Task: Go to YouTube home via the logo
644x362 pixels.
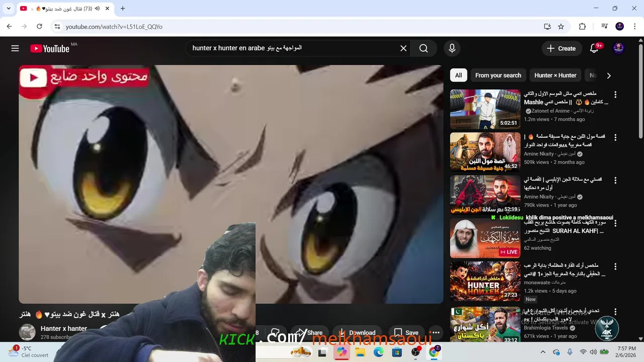Action: pyautogui.click(x=50, y=48)
